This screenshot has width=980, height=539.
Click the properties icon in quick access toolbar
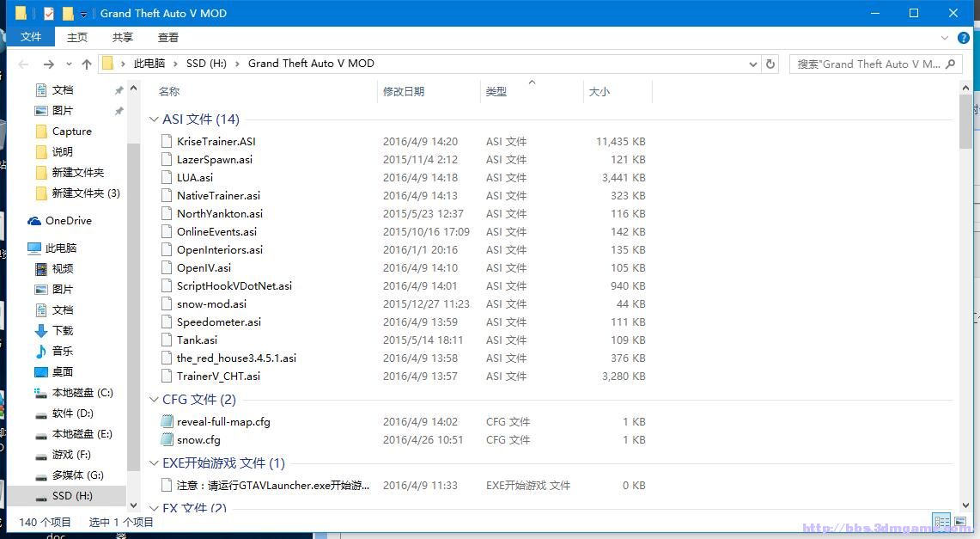point(48,14)
